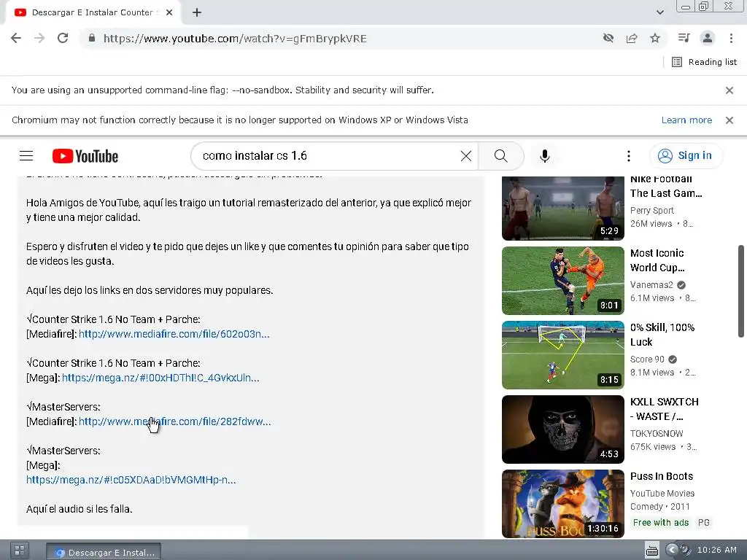The width and height of the screenshot is (747, 560).
Task: Go to the YouTube home logo
Action: (x=85, y=156)
